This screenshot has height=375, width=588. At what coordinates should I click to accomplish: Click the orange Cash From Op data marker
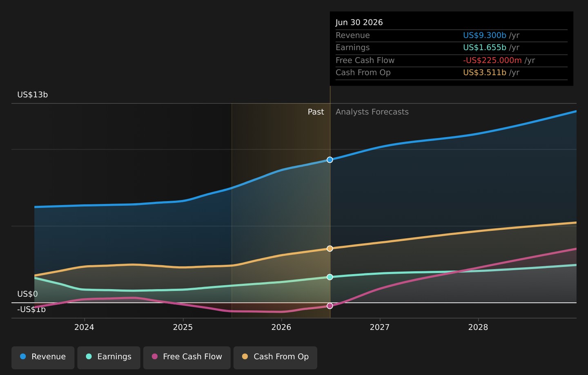click(x=330, y=249)
